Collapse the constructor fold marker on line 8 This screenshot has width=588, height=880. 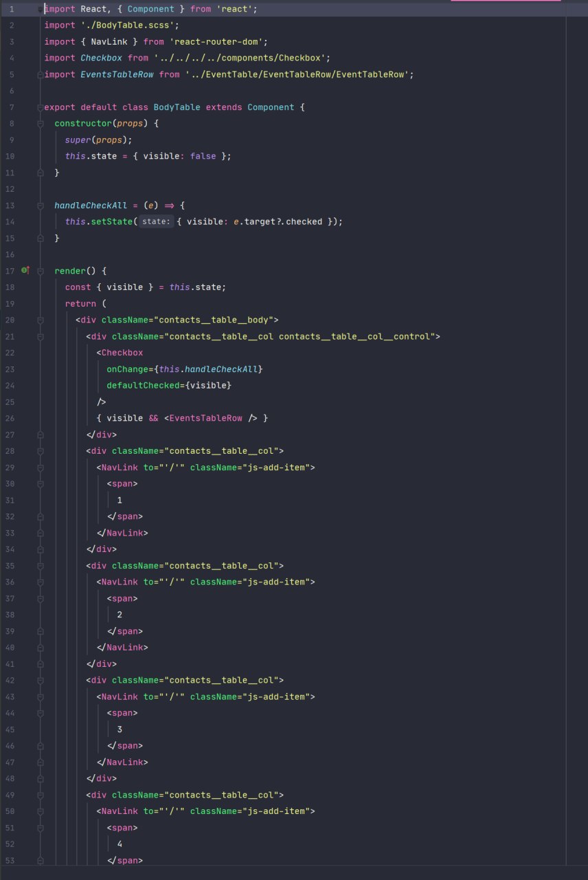tap(41, 124)
